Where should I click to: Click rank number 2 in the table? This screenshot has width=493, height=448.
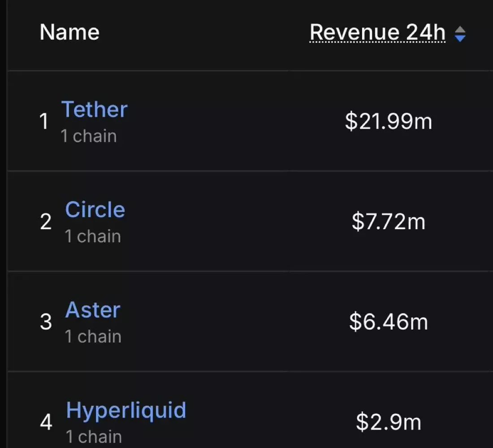coord(46,222)
